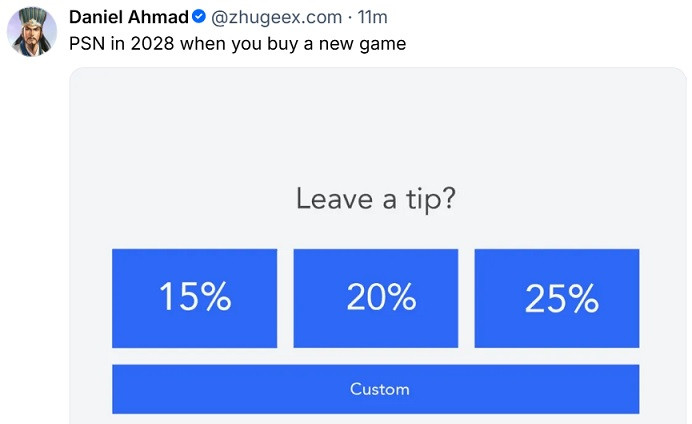Viewport: 692px width, 424px height.
Task: Click the blue verified badge checkmark
Action: coord(199,17)
